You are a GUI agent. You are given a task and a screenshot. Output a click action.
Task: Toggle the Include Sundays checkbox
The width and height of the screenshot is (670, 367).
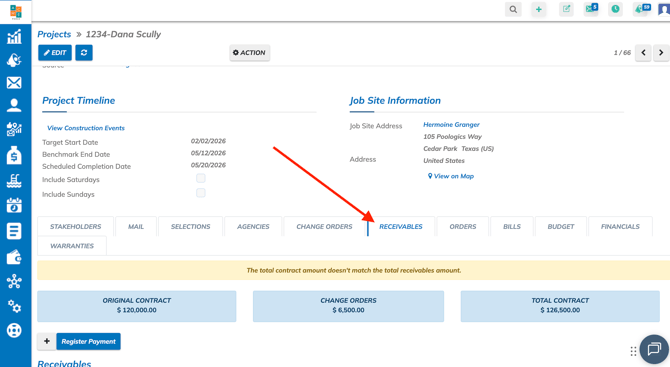click(200, 193)
